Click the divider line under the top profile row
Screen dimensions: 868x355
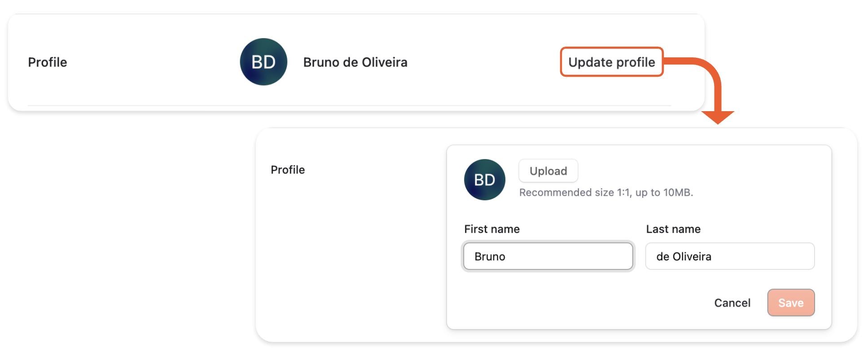[349, 105]
